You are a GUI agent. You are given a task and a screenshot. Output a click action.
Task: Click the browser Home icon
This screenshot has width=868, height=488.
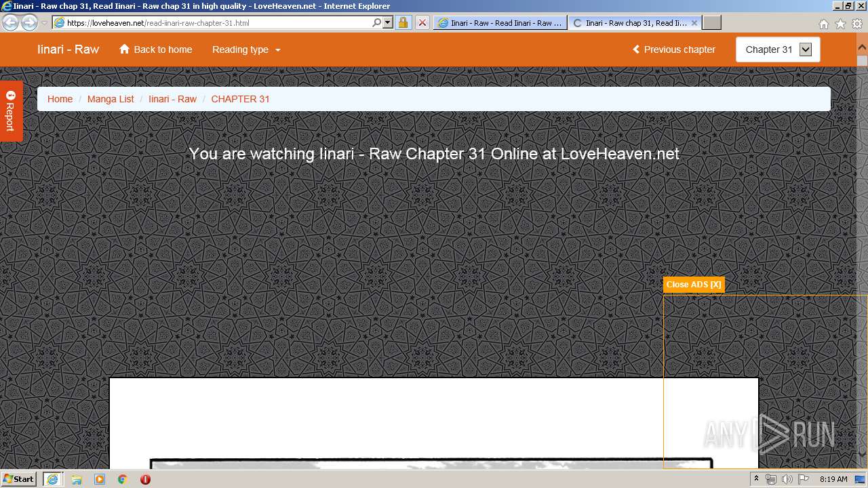823,24
